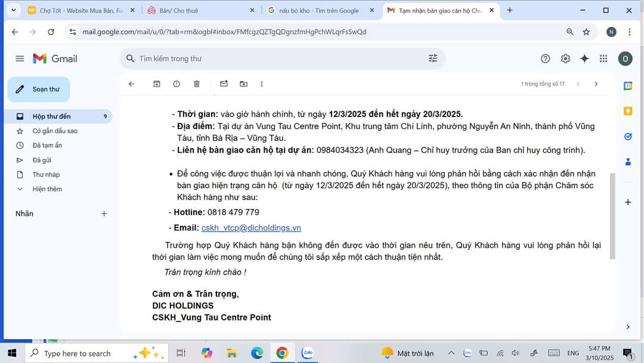
Task: Open Contacts side panel icon
Action: coord(628,162)
